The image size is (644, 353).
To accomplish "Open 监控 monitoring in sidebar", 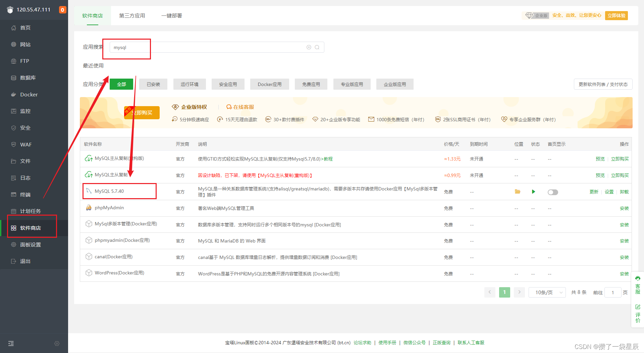I will [x=25, y=111].
